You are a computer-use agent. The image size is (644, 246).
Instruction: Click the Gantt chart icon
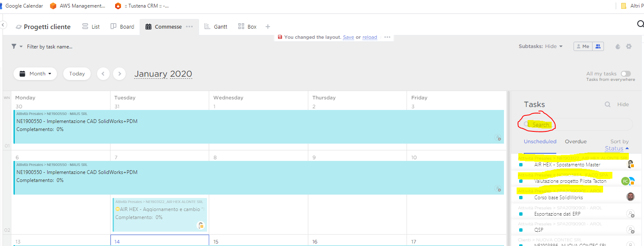[x=207, y=27]
